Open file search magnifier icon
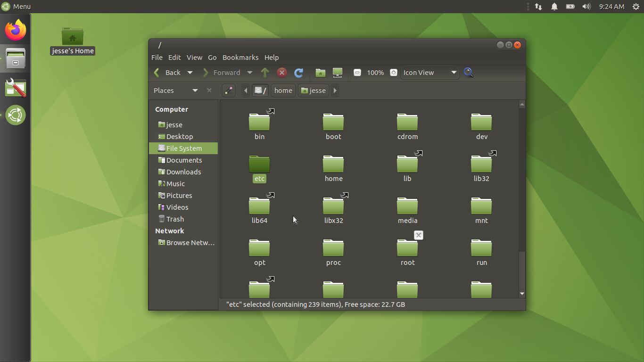 coord(469,73)
